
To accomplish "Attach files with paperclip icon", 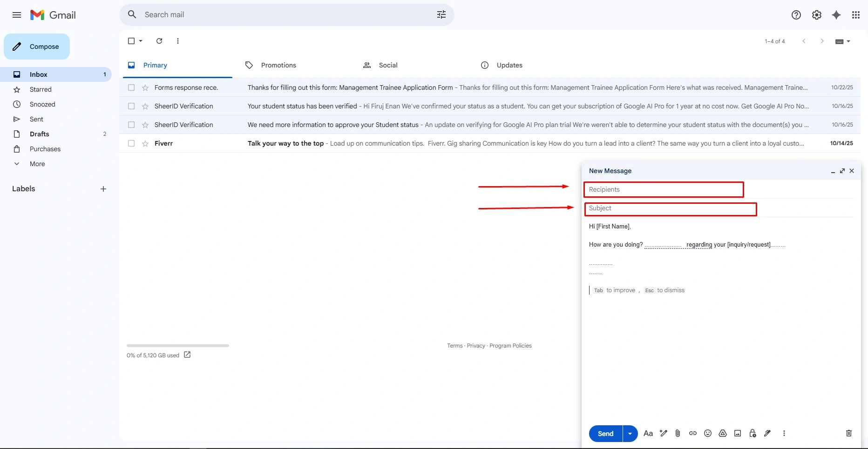I will [678, 433].
